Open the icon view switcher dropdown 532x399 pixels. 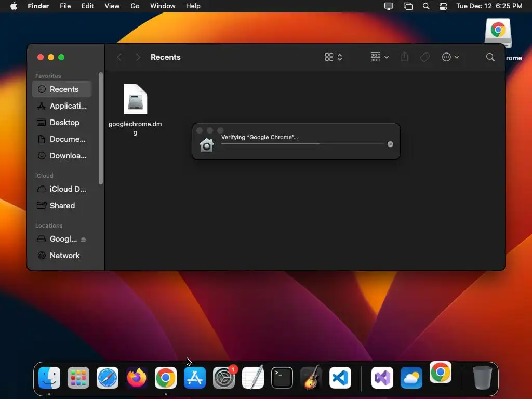(x=334, y=57)
